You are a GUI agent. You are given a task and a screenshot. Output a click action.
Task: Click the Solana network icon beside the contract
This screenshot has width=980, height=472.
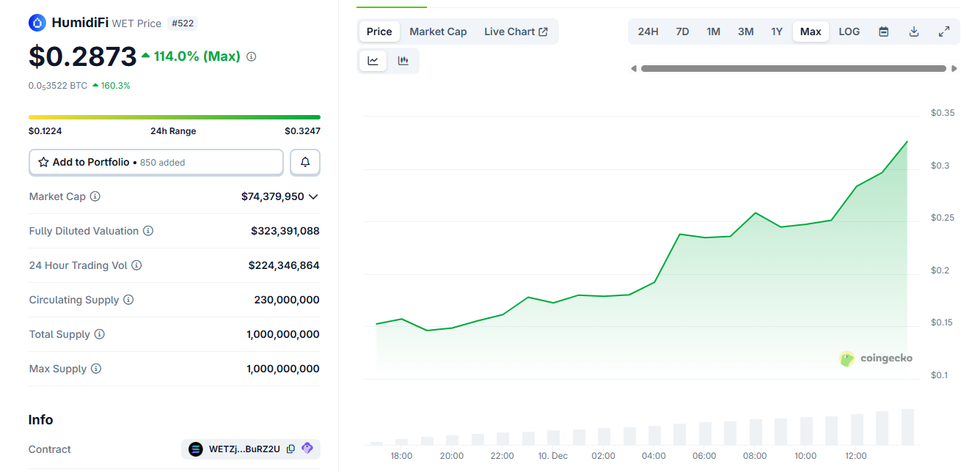click(194, 449)
